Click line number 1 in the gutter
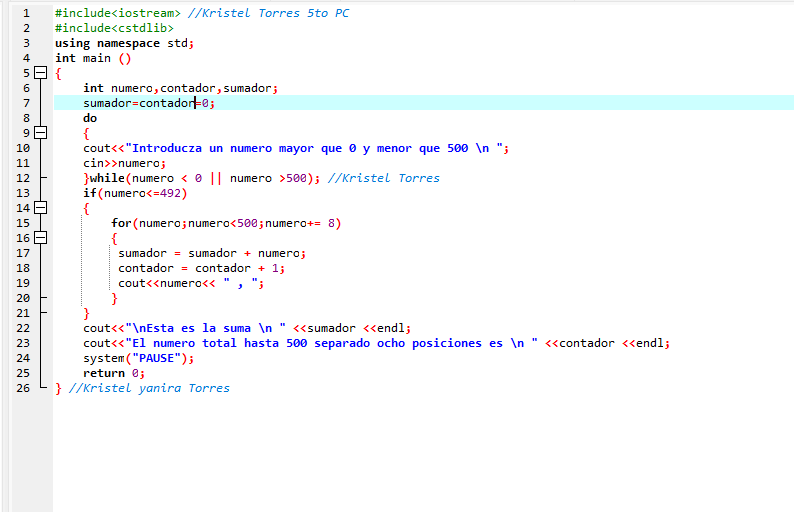794x512 pixels. [26, 13]
